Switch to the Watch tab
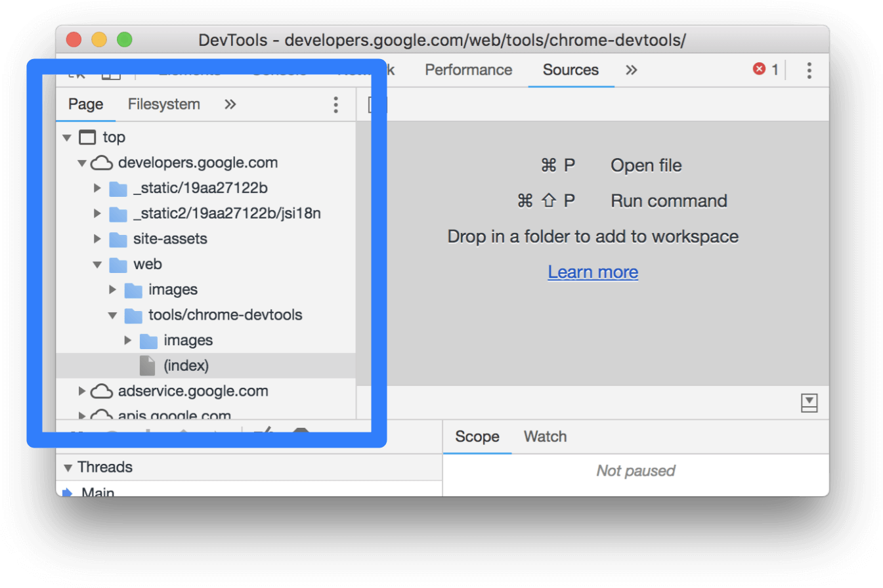 pyautogui.click(x=545, y=436)
